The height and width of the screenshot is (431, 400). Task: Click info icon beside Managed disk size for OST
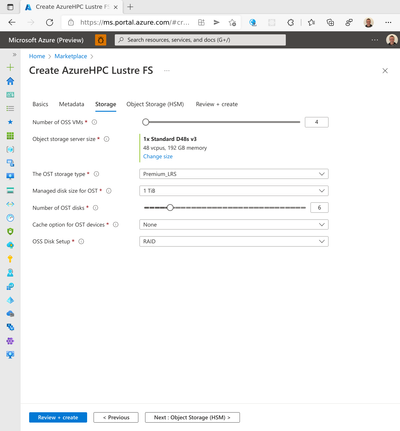[109, 191]
